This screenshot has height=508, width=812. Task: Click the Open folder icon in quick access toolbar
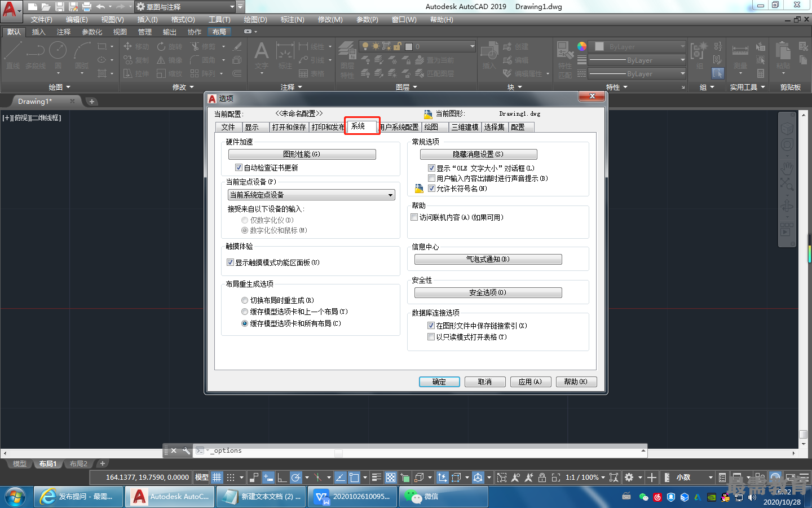(x=46, y=7)
